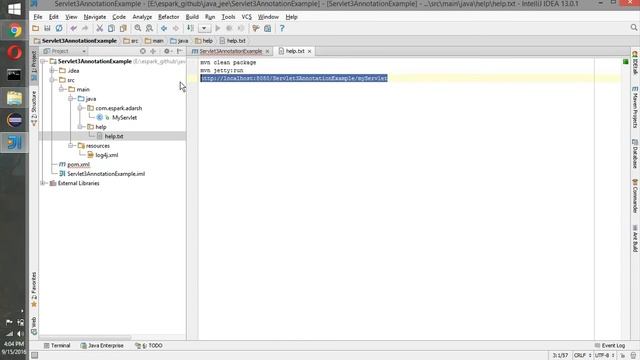Open the TODO tool window
Screen dimensions: 640x360
149,346
